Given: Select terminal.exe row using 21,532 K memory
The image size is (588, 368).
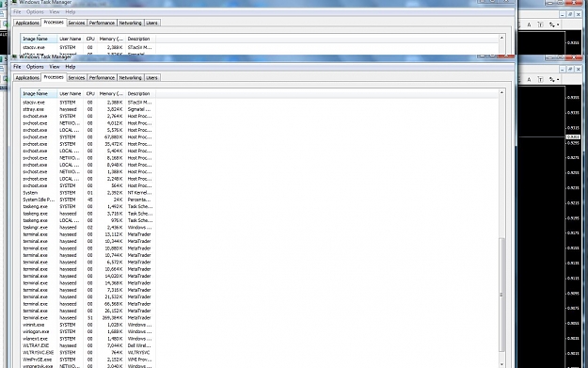Looking at the screenshot, I should [x=88, y=296].
